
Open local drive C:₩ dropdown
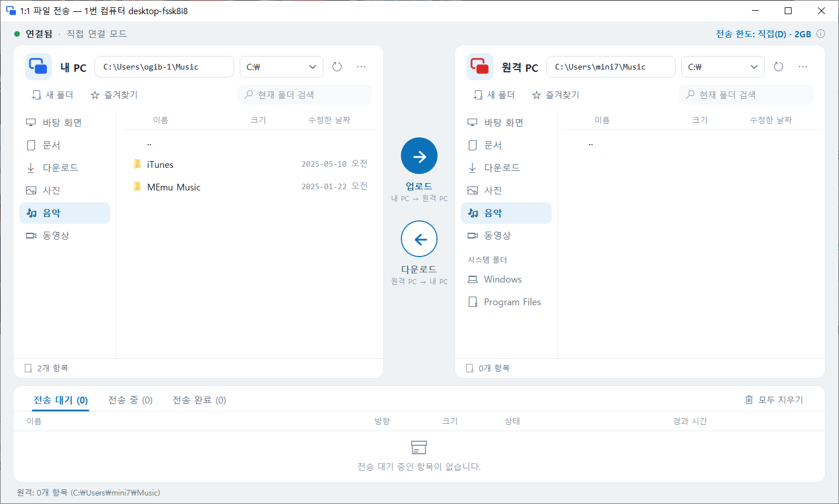click(x=282, y=67)
